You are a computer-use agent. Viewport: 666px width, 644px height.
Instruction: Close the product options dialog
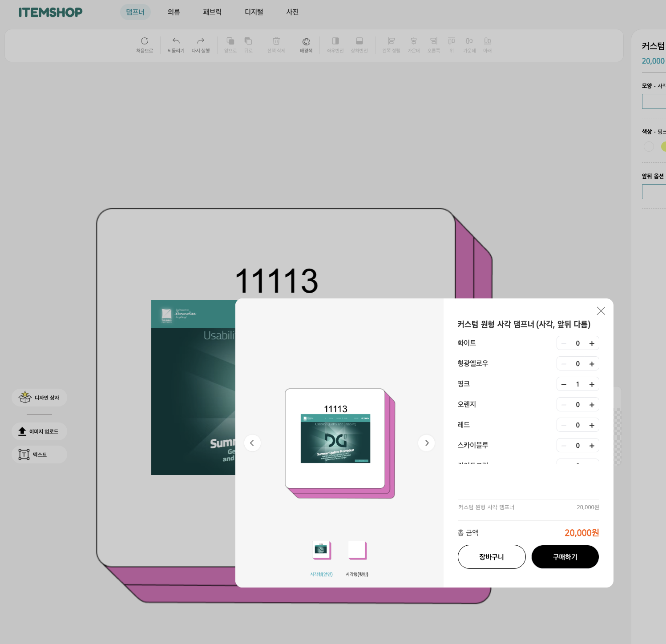tap(601, 311)
